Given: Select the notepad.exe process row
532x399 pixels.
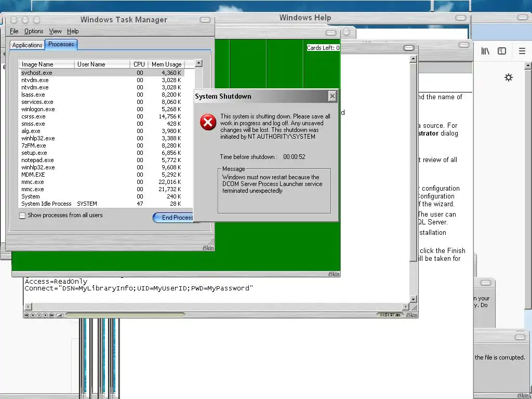Looking at the screenshot, I should [102, 160].
